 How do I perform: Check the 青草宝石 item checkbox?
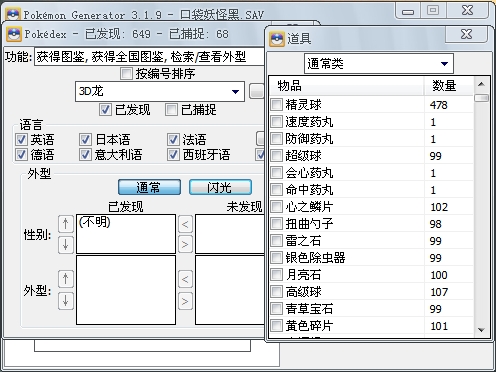[x=276, y=309]
